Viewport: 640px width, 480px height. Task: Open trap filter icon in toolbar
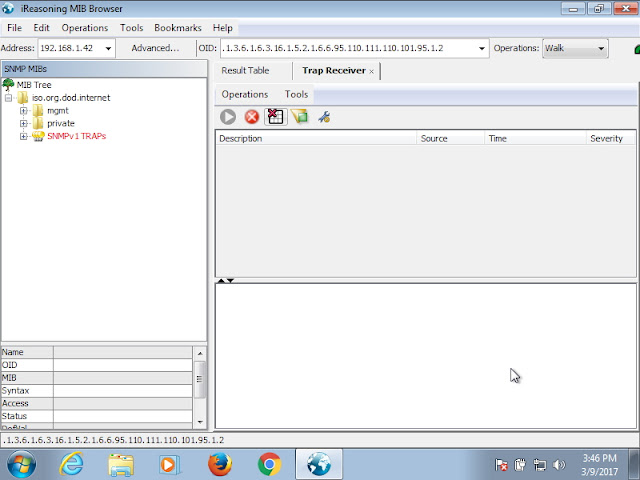click(300, 117)
